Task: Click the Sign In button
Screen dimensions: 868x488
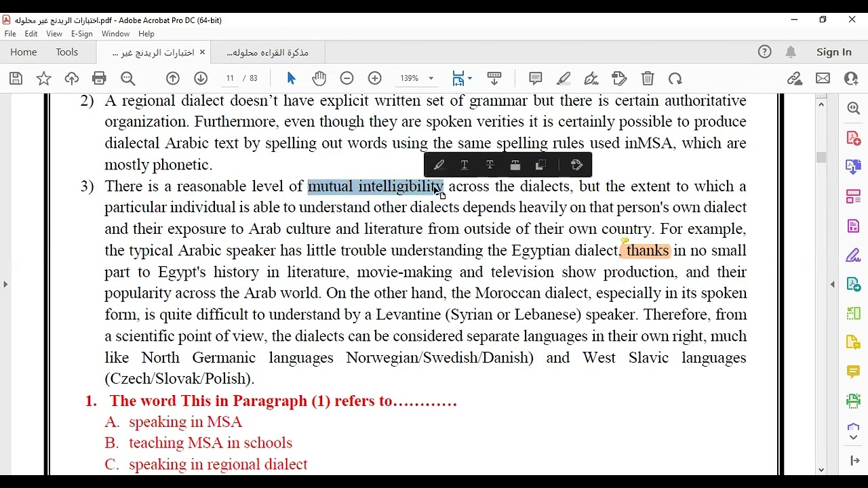Action: click(x=834, y=52)
